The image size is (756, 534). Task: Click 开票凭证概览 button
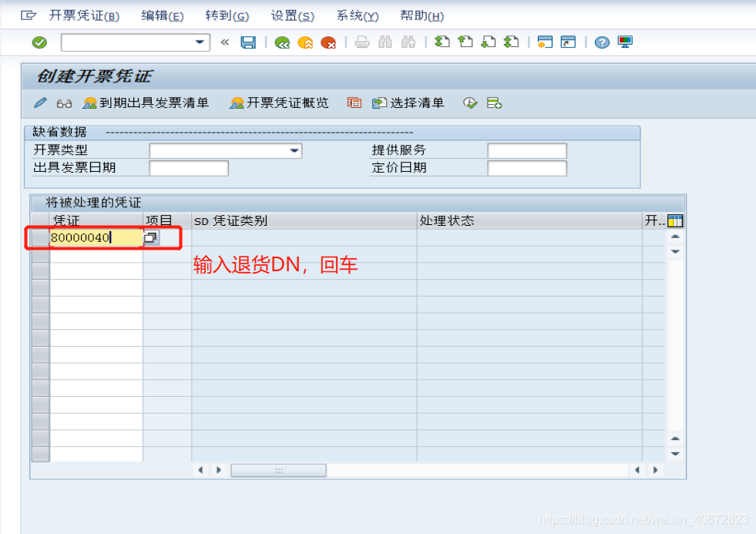[x=280, y=102]
